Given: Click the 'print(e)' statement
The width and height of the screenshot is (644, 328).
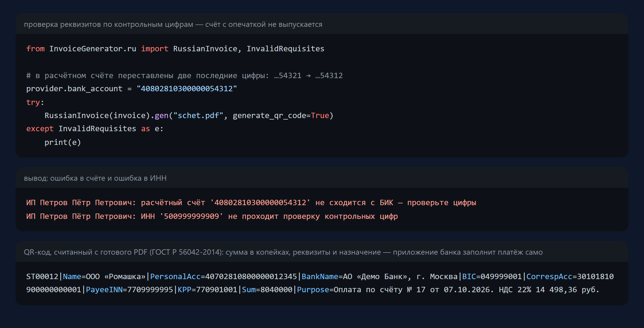Looking at the screenshot, I should [63, 142].
